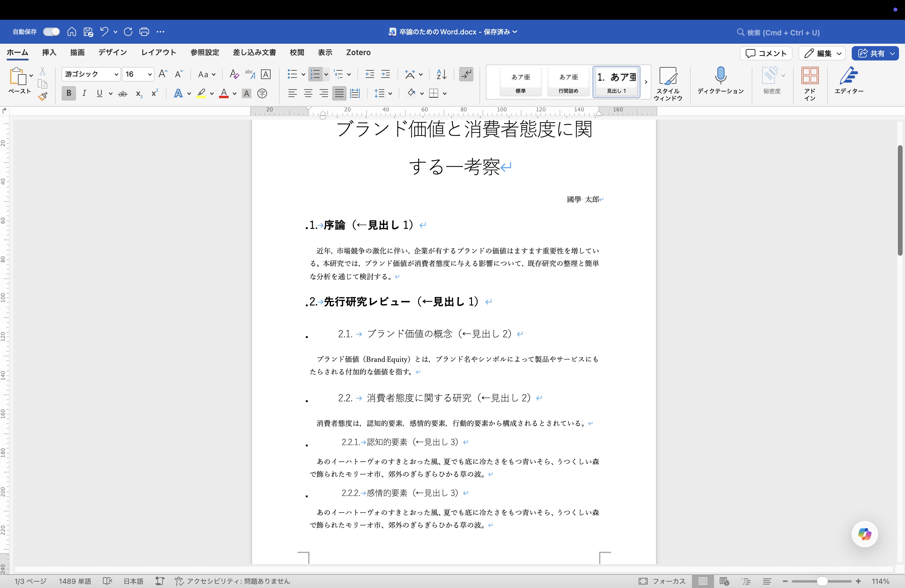This screenshot has height=588, width=905.
Task: Open the font size dropdown
Action: (149, 74)
